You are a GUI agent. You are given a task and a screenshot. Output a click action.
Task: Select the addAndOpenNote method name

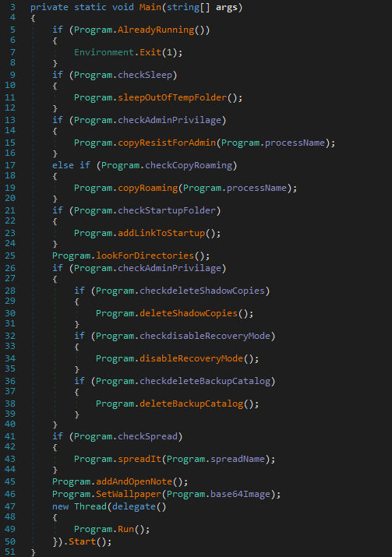click(134, 481)
